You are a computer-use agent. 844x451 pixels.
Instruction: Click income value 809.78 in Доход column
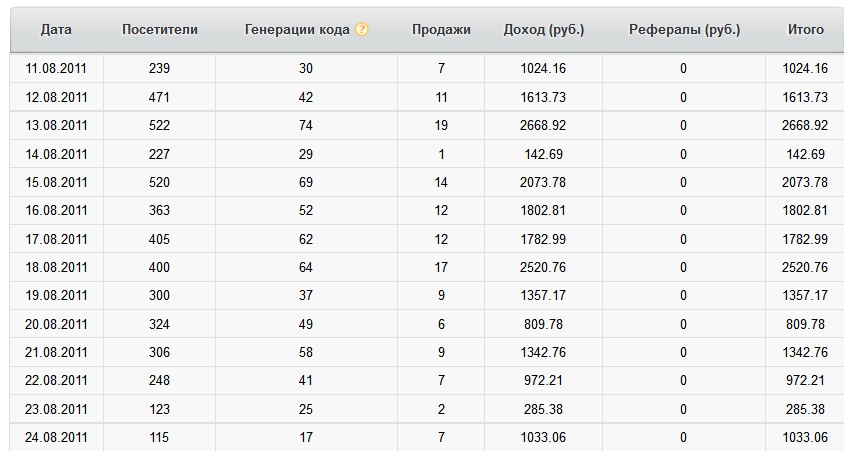point(544,325)
